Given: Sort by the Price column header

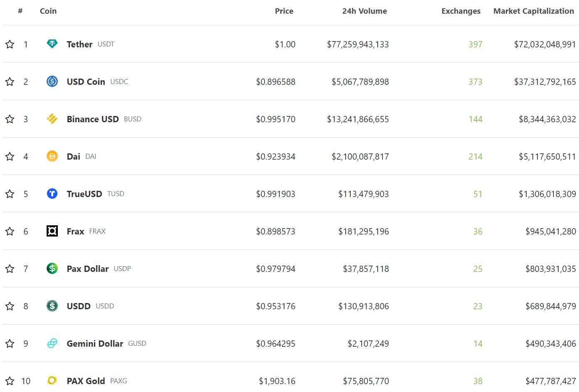Looking at the screenshot, I should coord(284,11).
